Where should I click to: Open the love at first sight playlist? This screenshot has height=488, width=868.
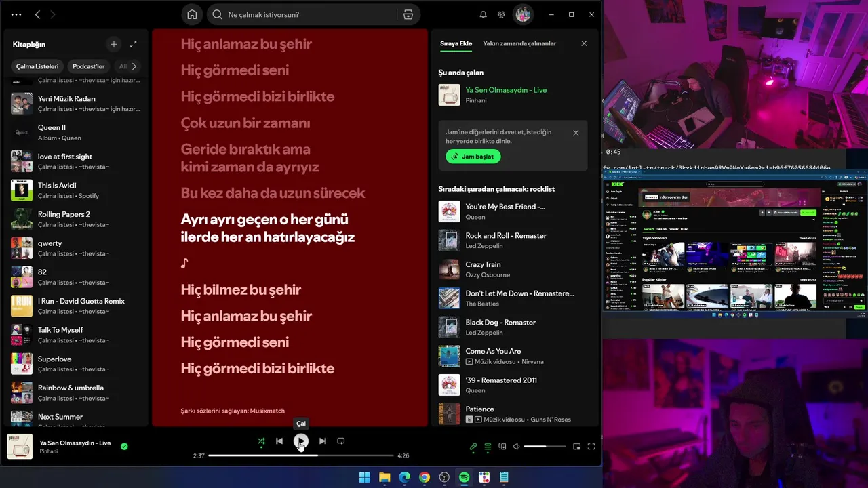coord(76,161)
